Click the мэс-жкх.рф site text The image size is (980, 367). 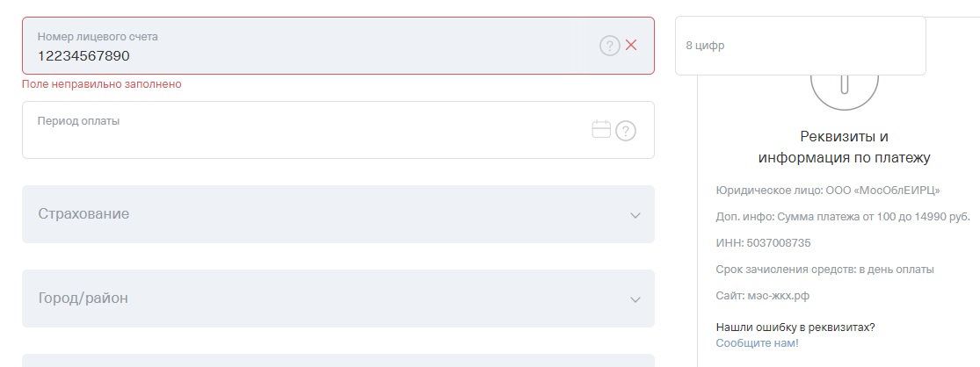(x=777, y=298)
